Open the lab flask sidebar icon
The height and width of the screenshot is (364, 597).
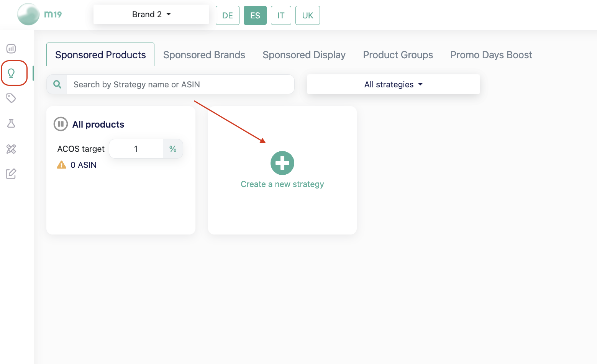pos(11,123)
